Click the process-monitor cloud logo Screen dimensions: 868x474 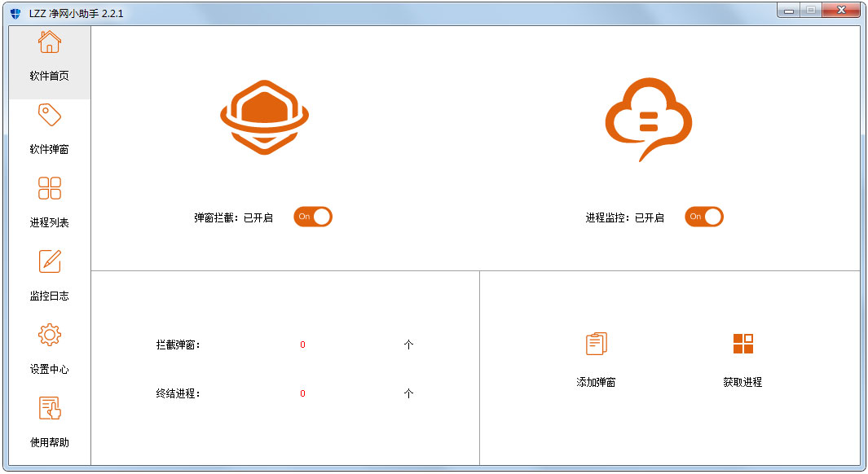pyautogui.click(x=648, y=120)
